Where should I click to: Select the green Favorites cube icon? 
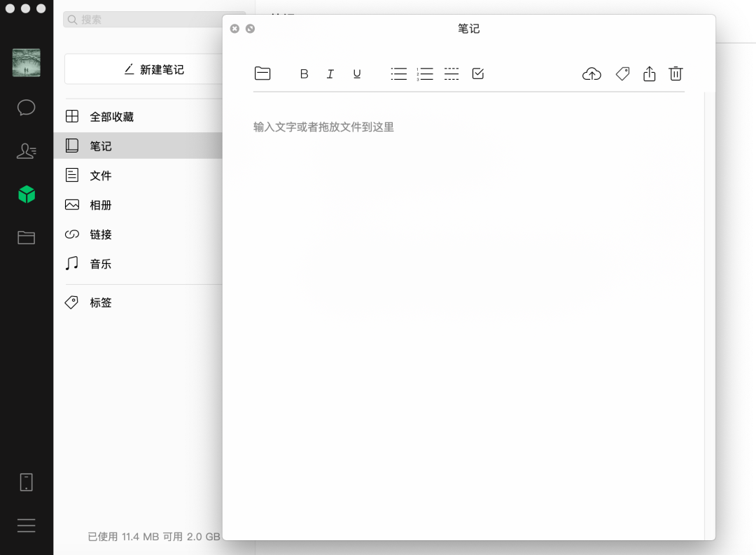click(x=27, y=195)
